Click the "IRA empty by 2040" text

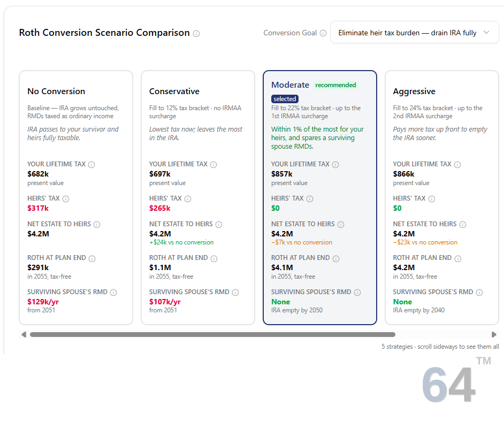point(418,310)
